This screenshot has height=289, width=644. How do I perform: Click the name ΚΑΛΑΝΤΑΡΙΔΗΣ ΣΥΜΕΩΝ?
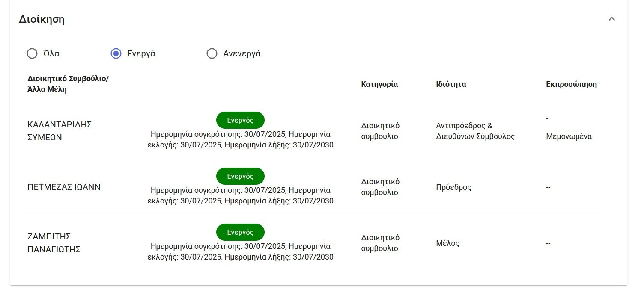click(x=60, y=131)
